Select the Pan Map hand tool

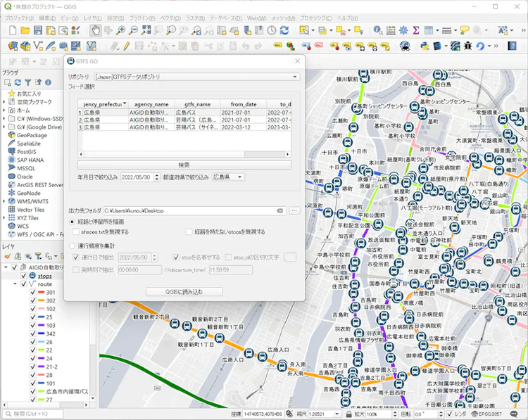(x=96, y=31)
